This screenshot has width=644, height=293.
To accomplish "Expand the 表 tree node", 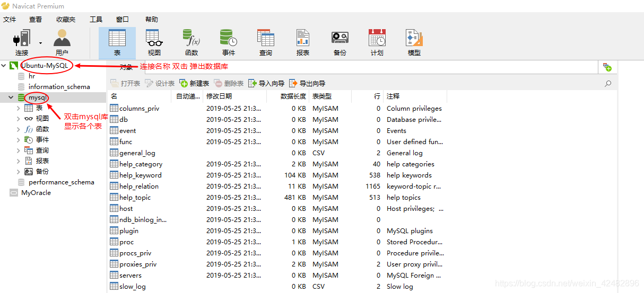I will pyautogui.click(x=19, y=108).
